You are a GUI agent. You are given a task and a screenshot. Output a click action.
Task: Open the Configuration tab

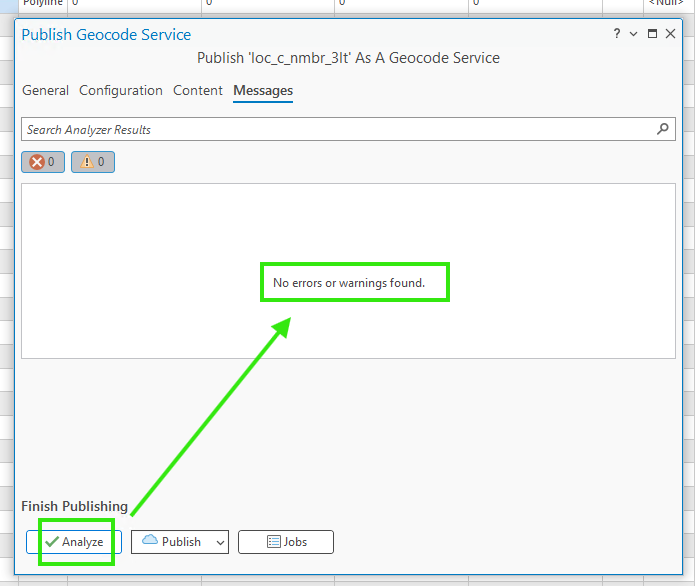click(121, 91)
